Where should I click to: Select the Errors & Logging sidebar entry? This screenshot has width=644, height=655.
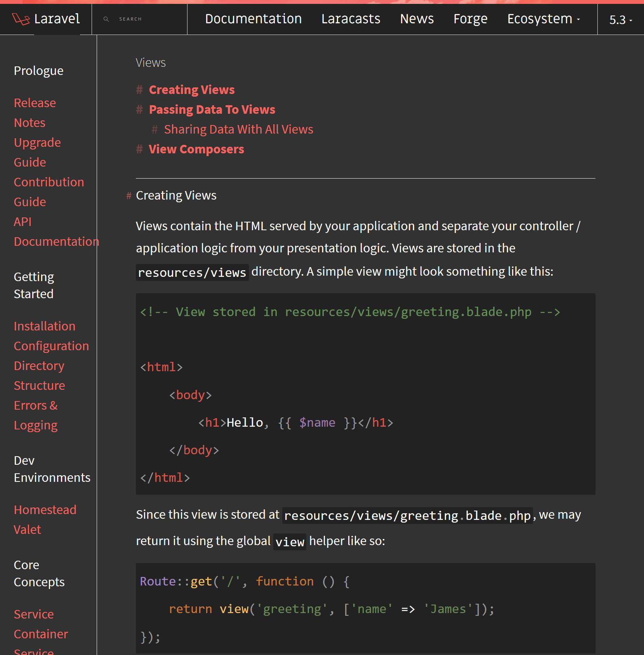click(36, 415)
